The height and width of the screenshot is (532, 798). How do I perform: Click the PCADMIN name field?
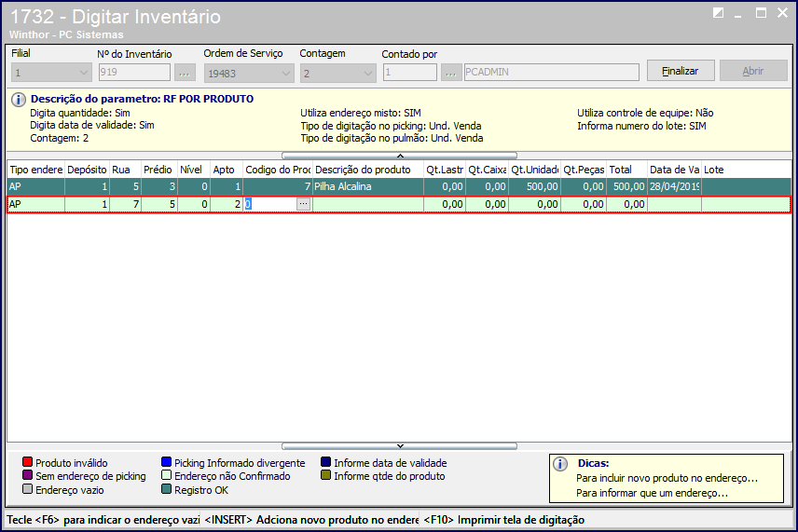point(551,73)
